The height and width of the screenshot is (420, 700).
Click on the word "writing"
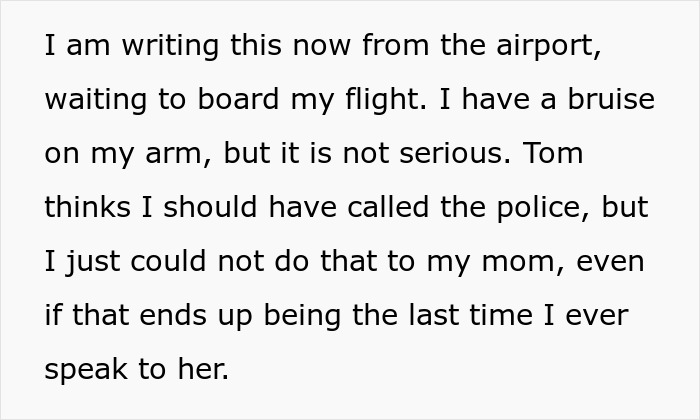[171, 46]
